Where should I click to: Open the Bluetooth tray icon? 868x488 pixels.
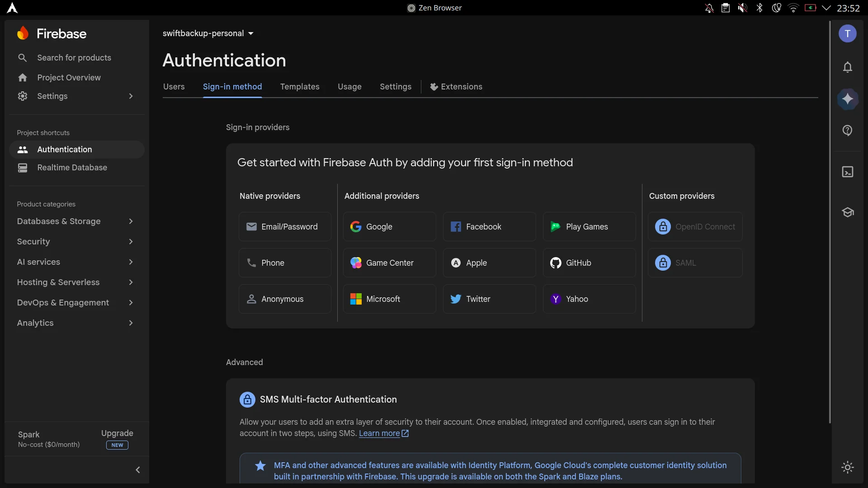tap(759, 8)
